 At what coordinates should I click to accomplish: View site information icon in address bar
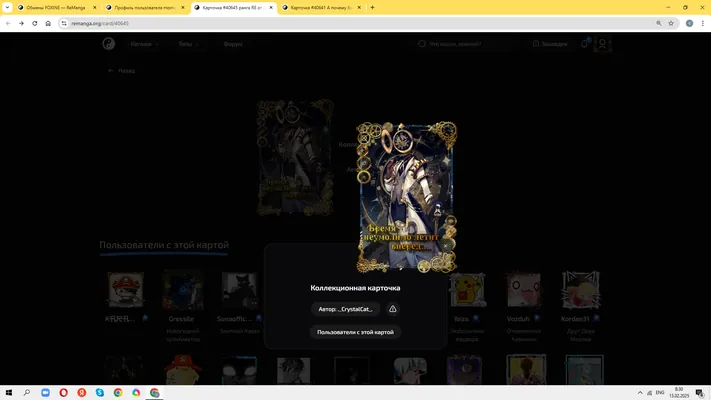(x=64, y=23)
